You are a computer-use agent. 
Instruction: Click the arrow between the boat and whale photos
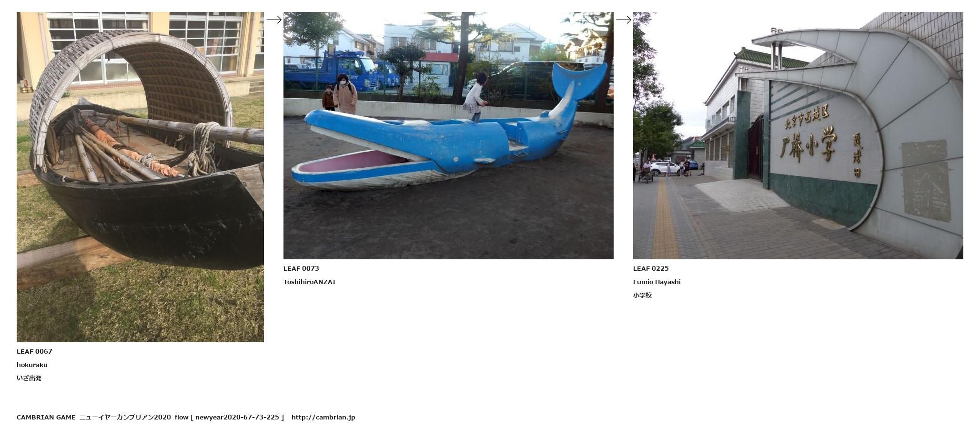274,20
